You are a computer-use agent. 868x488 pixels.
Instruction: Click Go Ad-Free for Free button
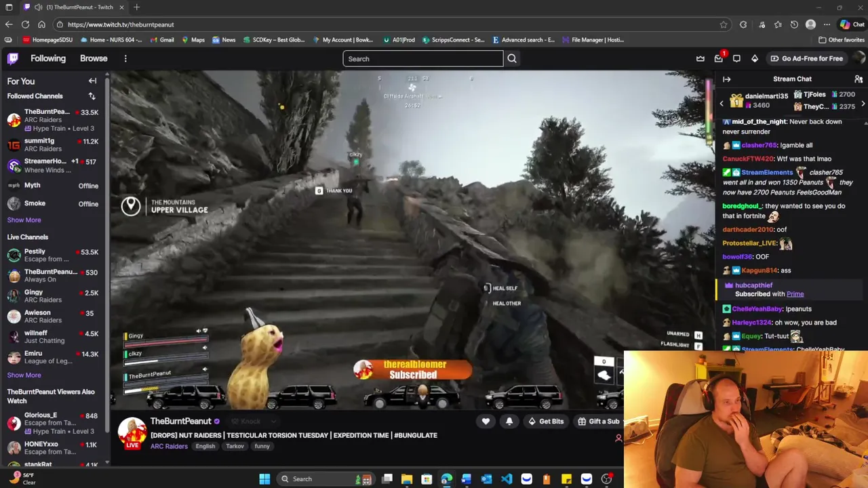tap(807, 58)
